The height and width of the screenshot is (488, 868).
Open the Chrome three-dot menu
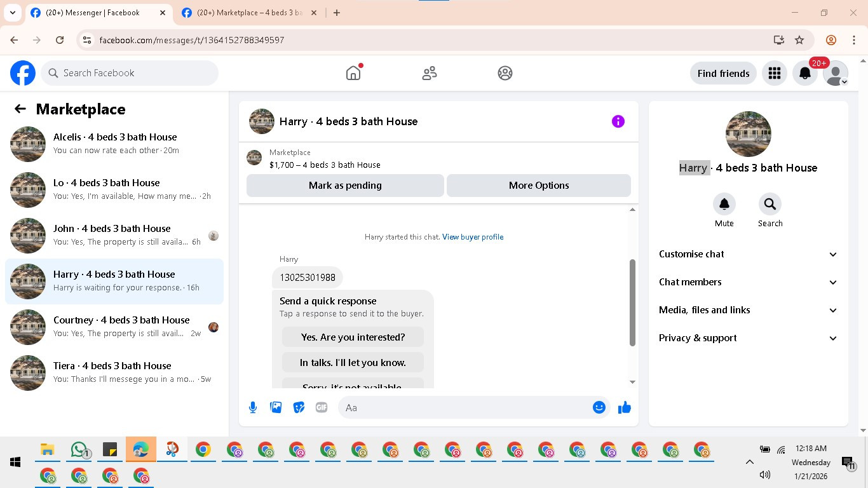tap(854, 40)
